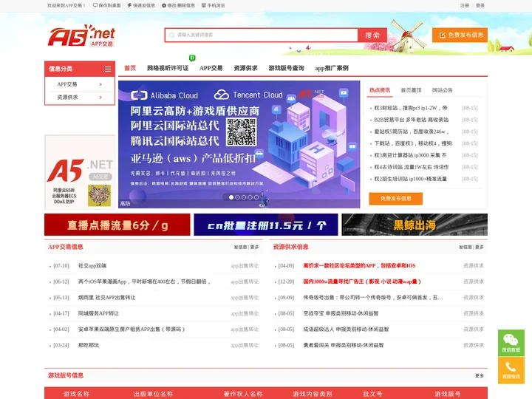Click 发信息 in APP交易信息 header
The width and height of the screenshot is (532, 399).
(x=240, y=247)
